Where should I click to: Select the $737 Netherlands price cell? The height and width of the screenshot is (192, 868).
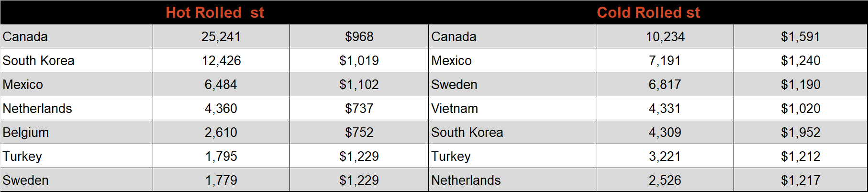pos(359,108)
